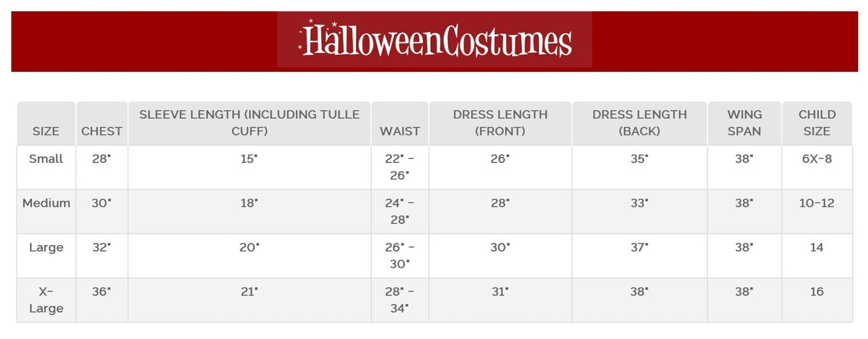The image size is (868, 339).
Task: Select the SIZE column header
Action: tap(46, 131)
